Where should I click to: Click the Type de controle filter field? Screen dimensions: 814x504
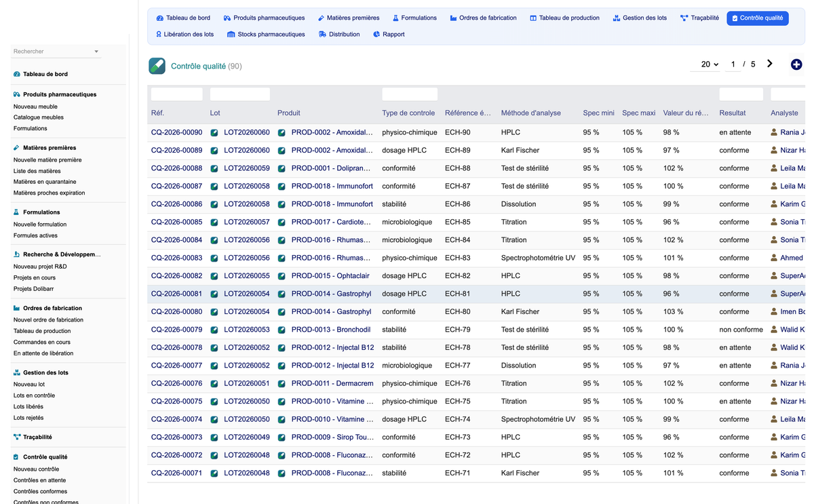[409, 94]
